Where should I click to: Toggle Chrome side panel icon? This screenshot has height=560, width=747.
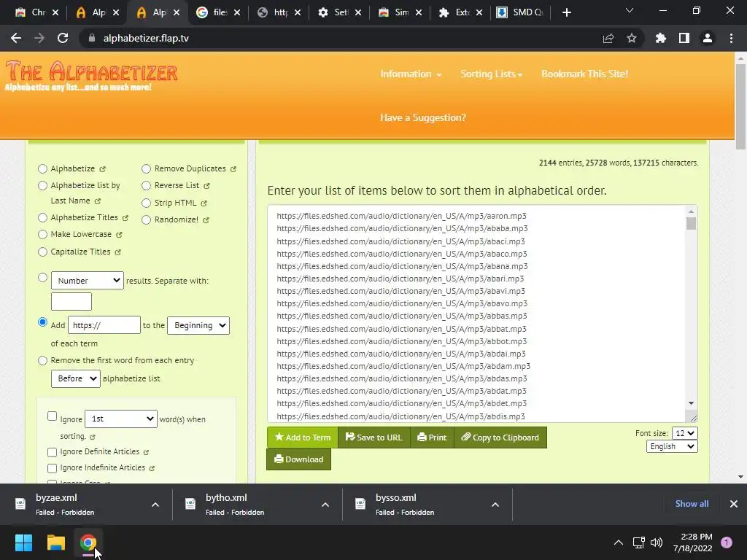684,38
